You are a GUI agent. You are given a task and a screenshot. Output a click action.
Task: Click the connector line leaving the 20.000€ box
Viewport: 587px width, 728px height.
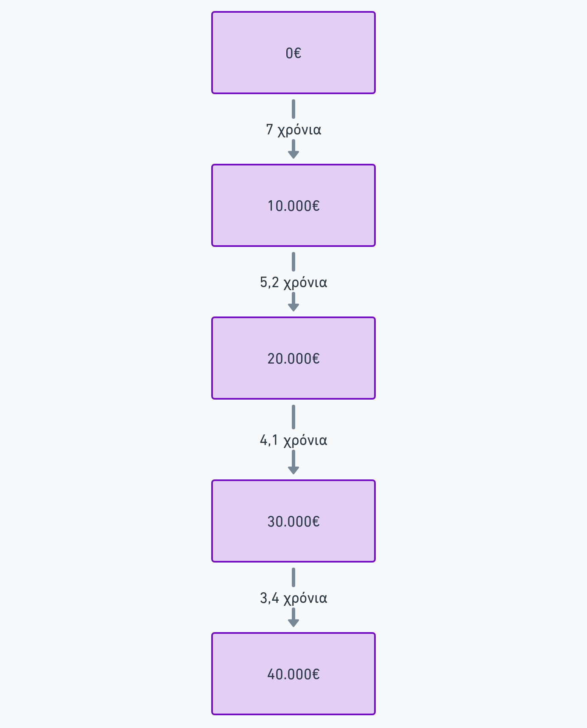point(293,417)
